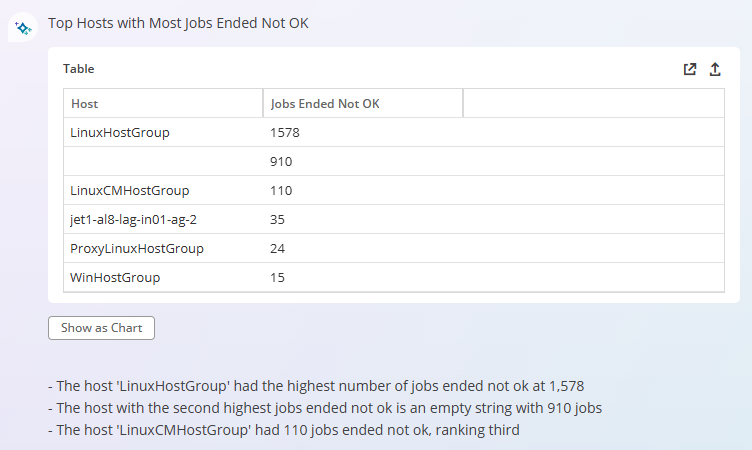Click the AI assistant sparkle avatar

(x=23, y=27)
